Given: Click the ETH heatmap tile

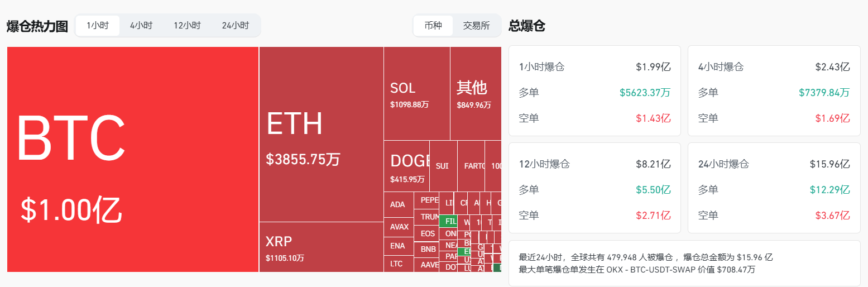Looking at the screenshot, I should 321,134.
